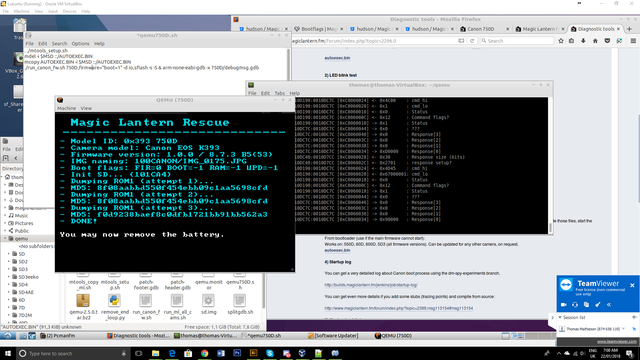
Task: Click Firefox page reload icon
Action: [472, 41]
